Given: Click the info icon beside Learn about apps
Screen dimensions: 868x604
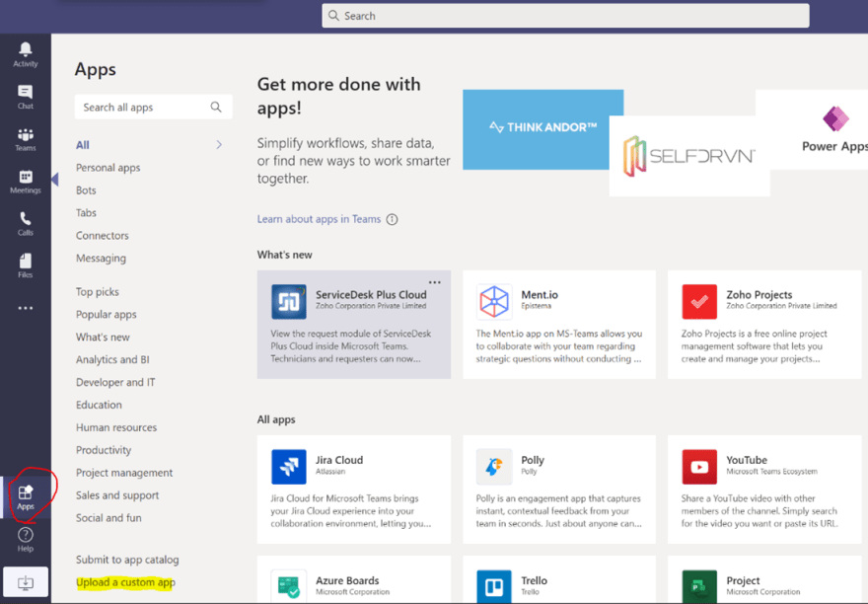Looking at the screenshot, I should point(392,219).
